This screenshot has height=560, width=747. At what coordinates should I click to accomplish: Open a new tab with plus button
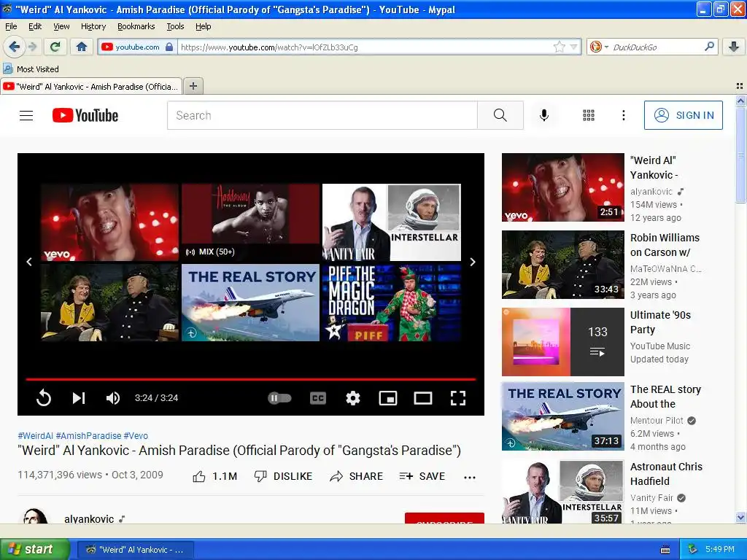tap(193, 86)
